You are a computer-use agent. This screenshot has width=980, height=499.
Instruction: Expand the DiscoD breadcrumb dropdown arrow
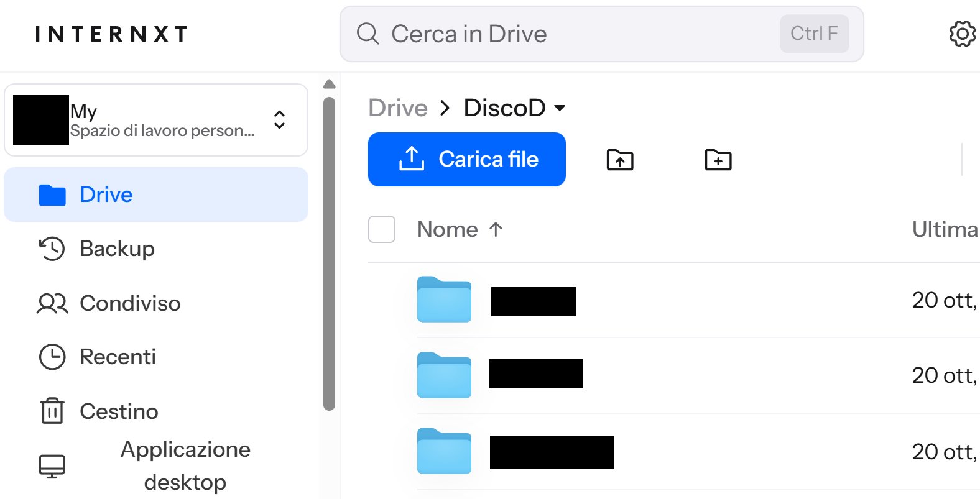[x=560, y=108]
